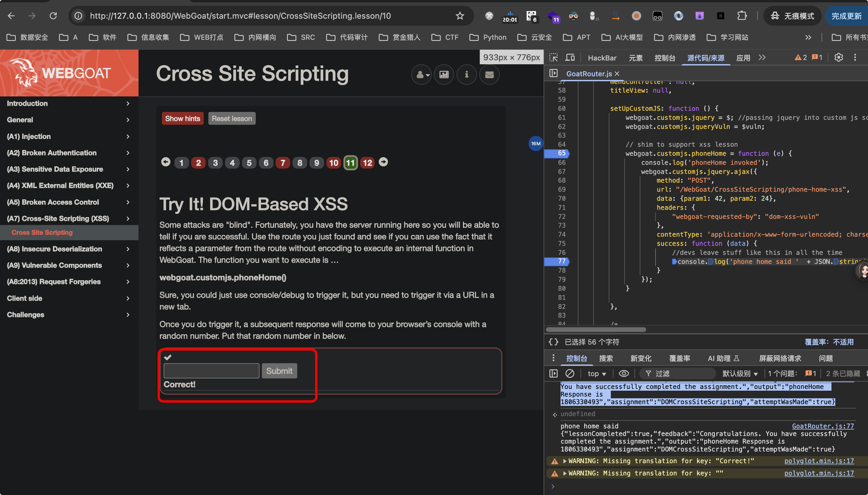868x495 pixels.
Task: Click the WebGoat about info icon
Action: [466, 75]
